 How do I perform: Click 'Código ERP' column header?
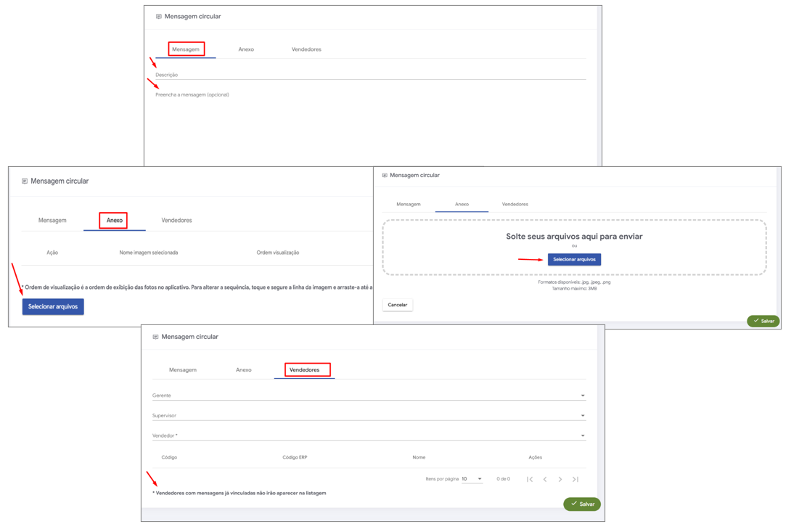pos(295,457)
